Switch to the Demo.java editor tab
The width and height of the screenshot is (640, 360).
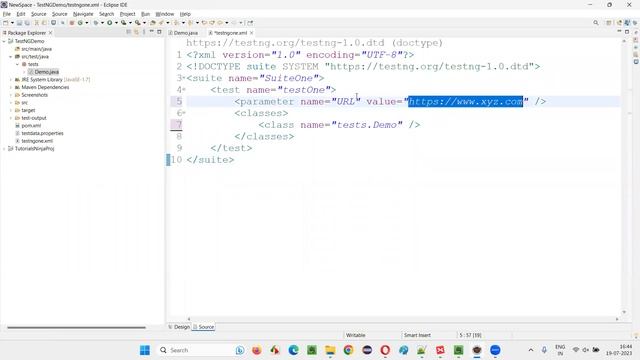click(x=183, y=33)
